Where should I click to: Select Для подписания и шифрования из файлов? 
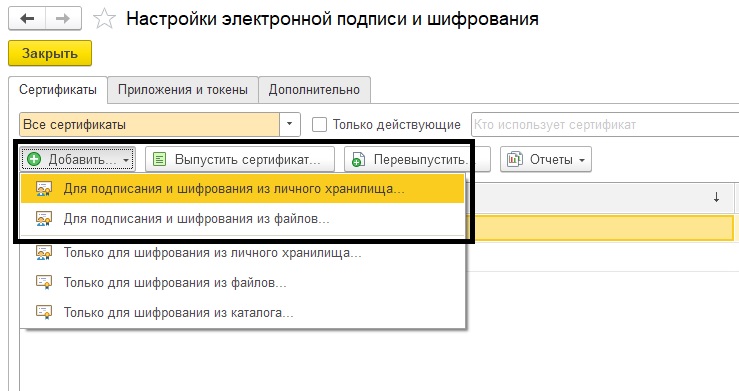click(243, 219)
